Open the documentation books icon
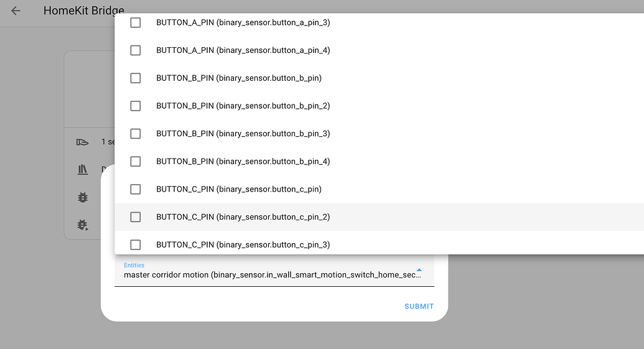This screenshot has width=644, height=349. click(x=83, y=170)
